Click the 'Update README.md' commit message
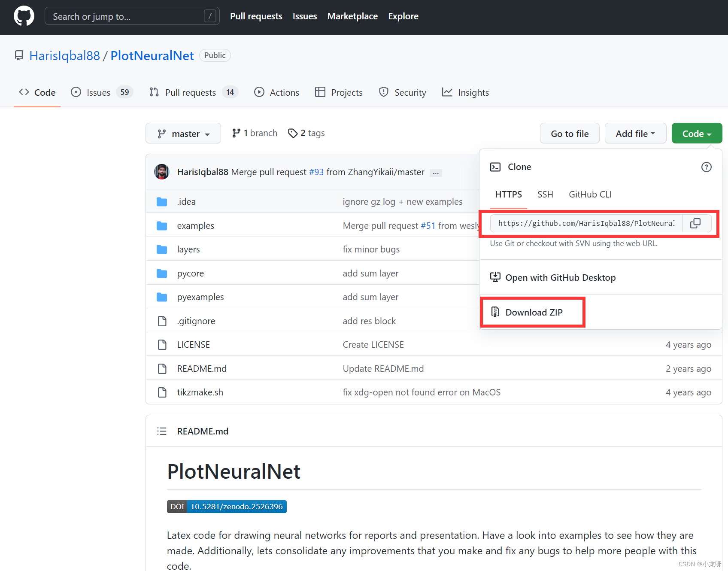Image resolution: width=728 pixels, height=571 pixels. (383, 369)
